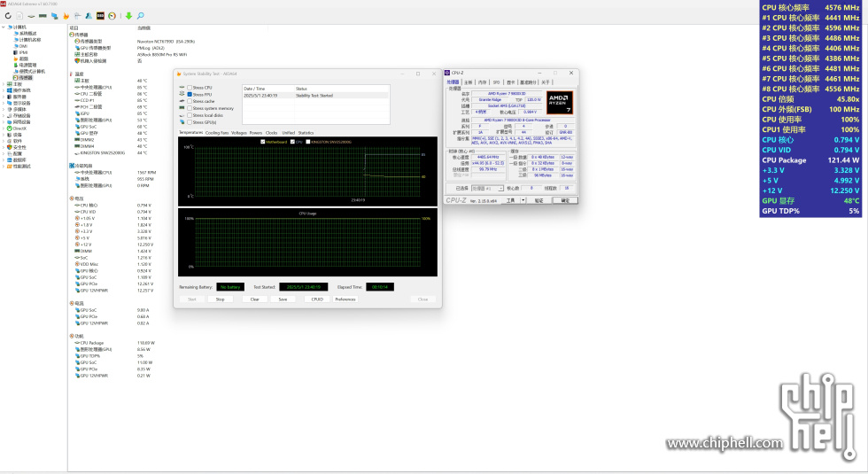Screen dimensions: 868x474
Task: Open the 工具 dropdown arrow in CPU-Z
Action: pyautogui.click(x=523, y=200)
